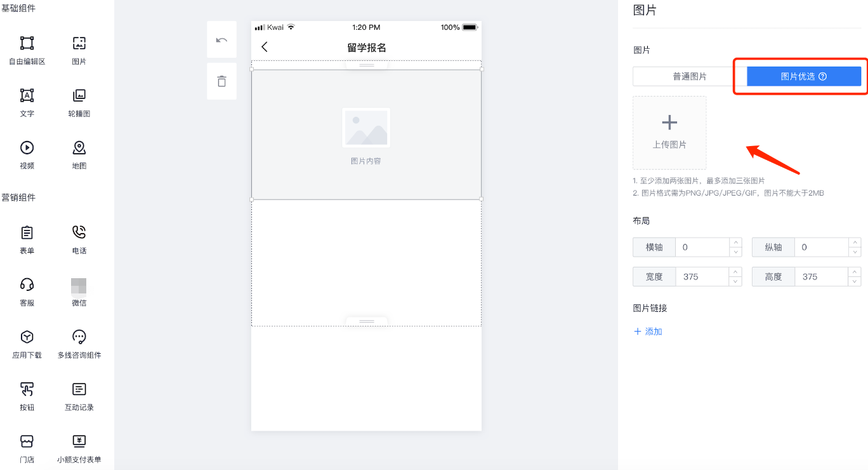This screenshot has width=868, height=470.
Task: Click the 图片内容 placeholder text
Action: (366, 161)
